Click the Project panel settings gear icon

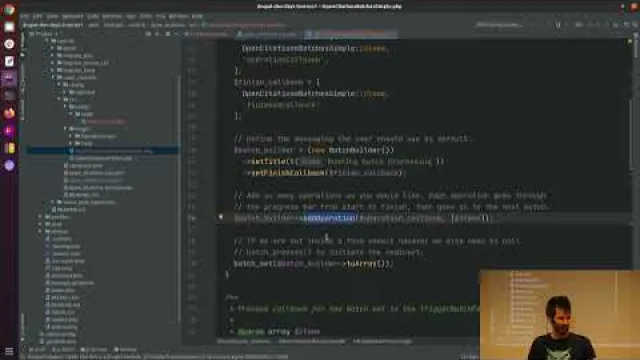click(168, 34)
